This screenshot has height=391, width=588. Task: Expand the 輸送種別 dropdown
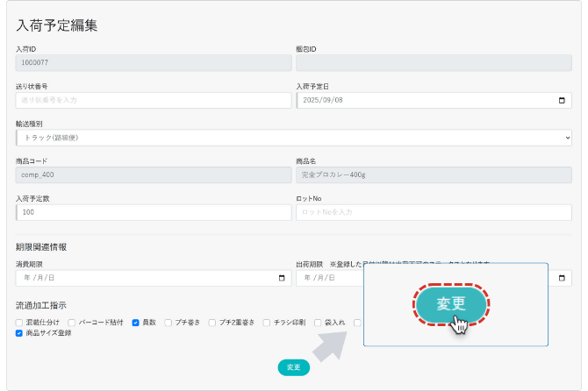294,138
